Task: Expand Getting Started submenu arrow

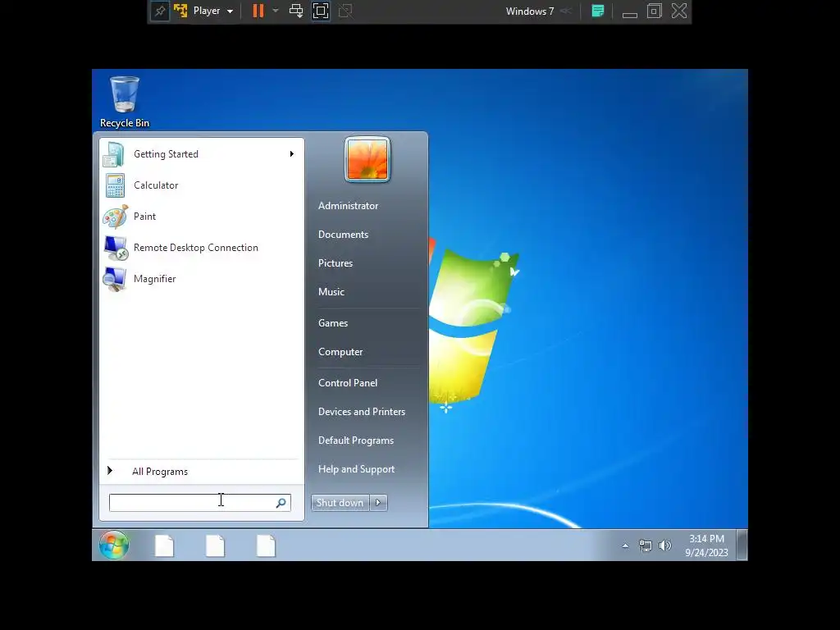Action: (291, 154)
